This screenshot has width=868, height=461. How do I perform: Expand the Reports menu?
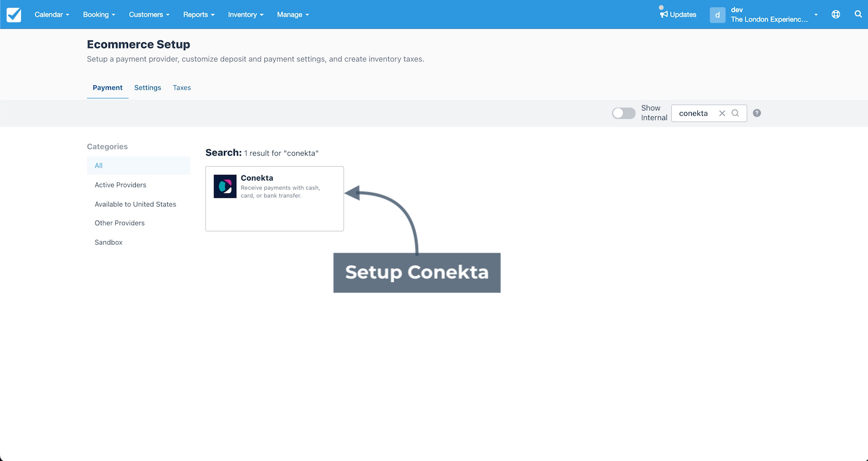199,15
